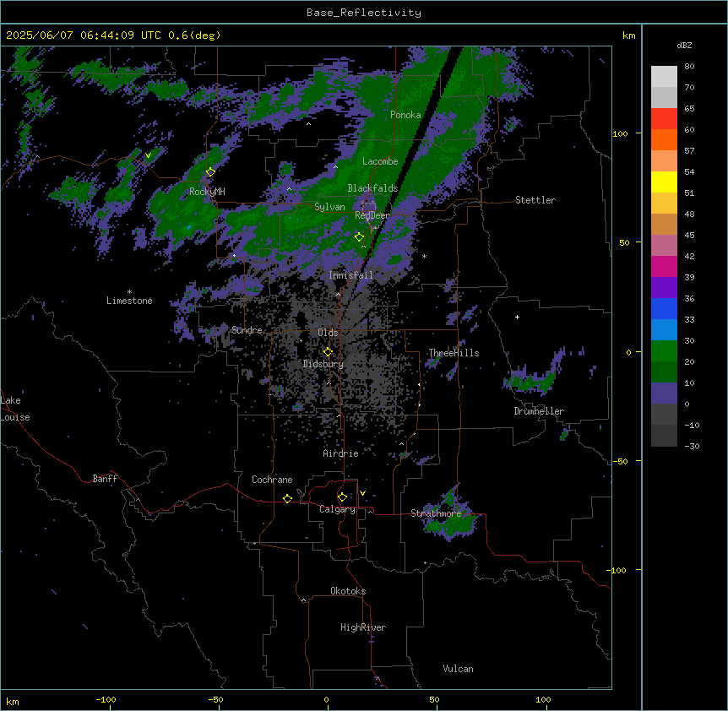Viewport: 728px width, 711px height.
Task: Click the Stettler city label
Action: point(535,200)
